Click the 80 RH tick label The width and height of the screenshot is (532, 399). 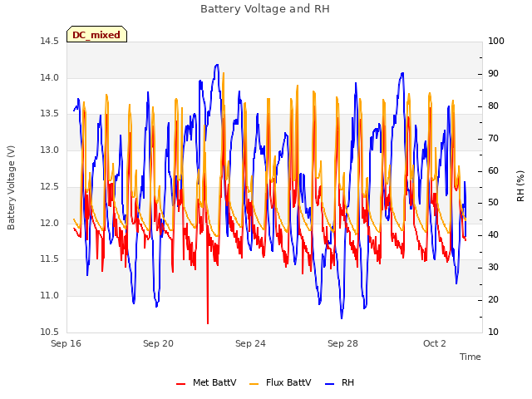pyautogui.click(x=493, y=106)
